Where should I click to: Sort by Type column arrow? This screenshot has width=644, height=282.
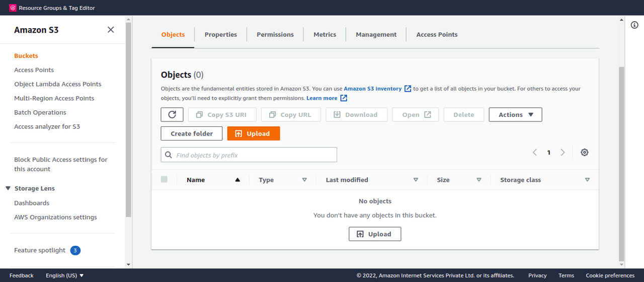pyautogui.click(x=304, y=180)
